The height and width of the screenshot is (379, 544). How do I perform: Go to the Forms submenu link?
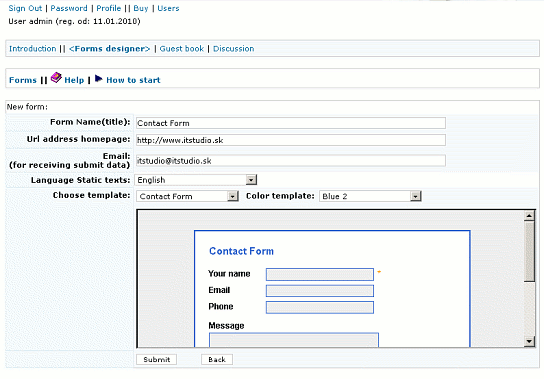(x=23, y=80)
